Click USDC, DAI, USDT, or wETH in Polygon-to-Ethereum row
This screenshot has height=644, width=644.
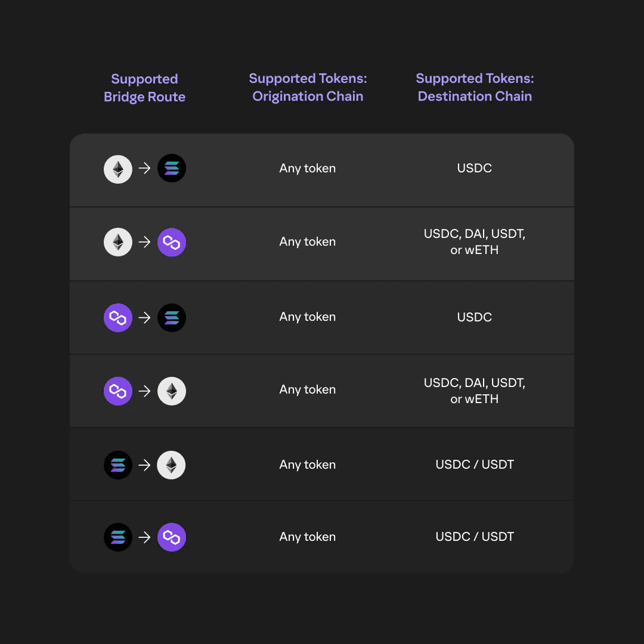(x=475, y=391)
